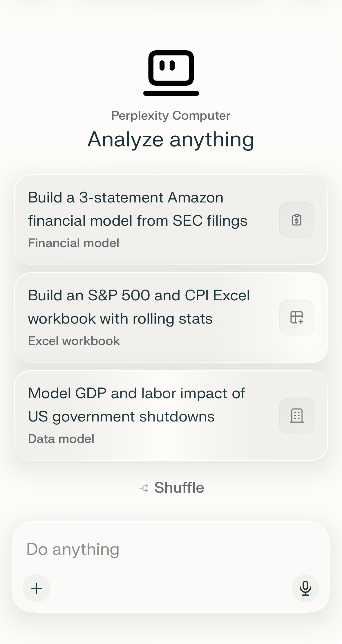Click the "Excel workbook" category label
This screenshot has height=644, width=342.
pos(74,341)
